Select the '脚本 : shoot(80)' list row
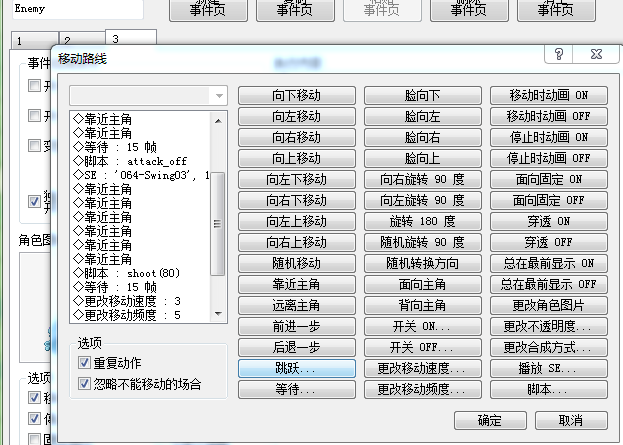The image size is (623, 445). [140, 273]
